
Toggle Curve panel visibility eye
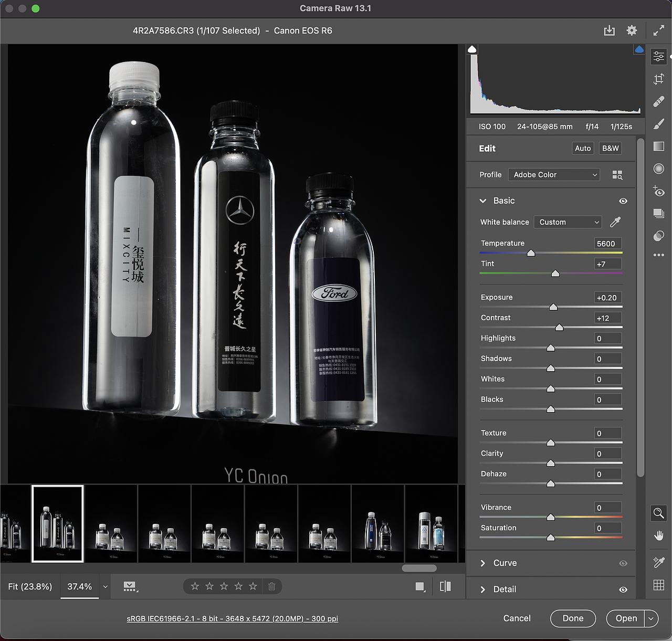623,563
